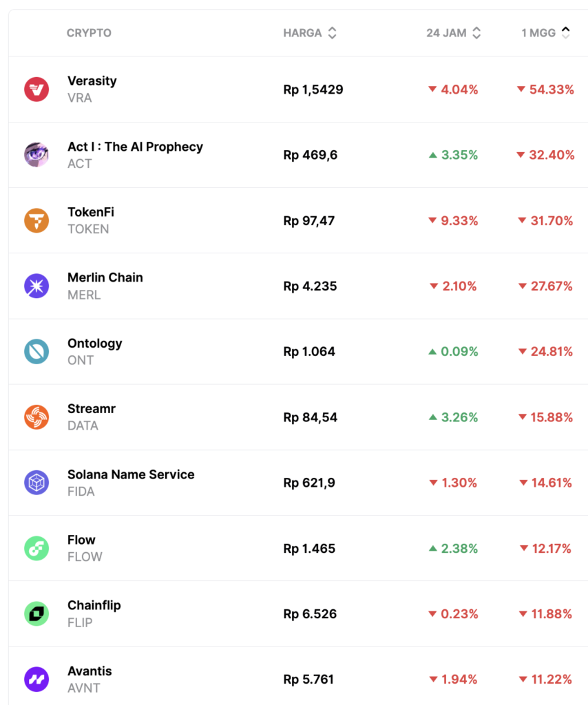Click the Ontology coin icon
This screenshot has width=588, height=705.
click(36, 351)
